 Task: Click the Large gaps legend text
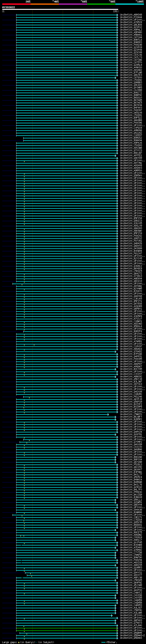pyautogui.click(x=28, y=642)
